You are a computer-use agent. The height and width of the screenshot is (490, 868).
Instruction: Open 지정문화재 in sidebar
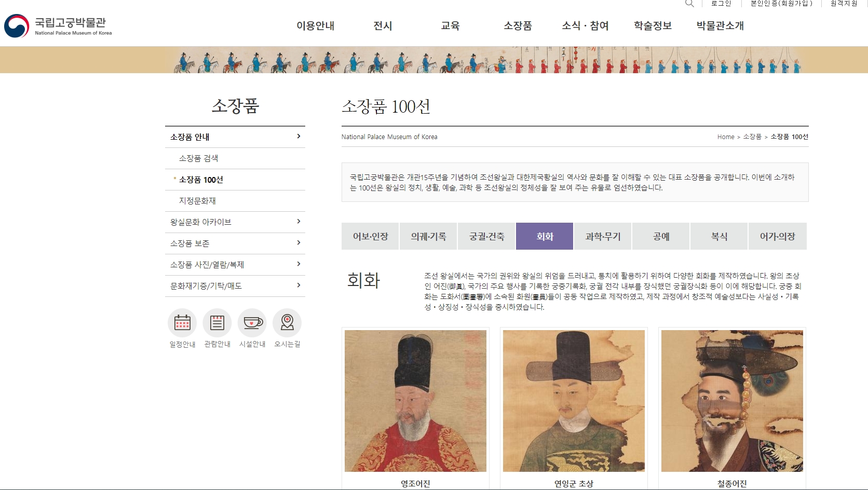click(x=197, y=201)
